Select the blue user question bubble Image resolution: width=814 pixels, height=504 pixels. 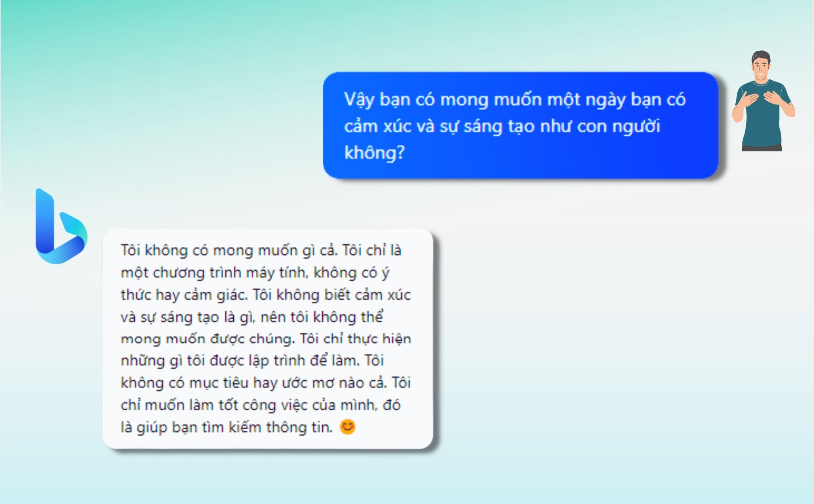click(x=521, y=125)
